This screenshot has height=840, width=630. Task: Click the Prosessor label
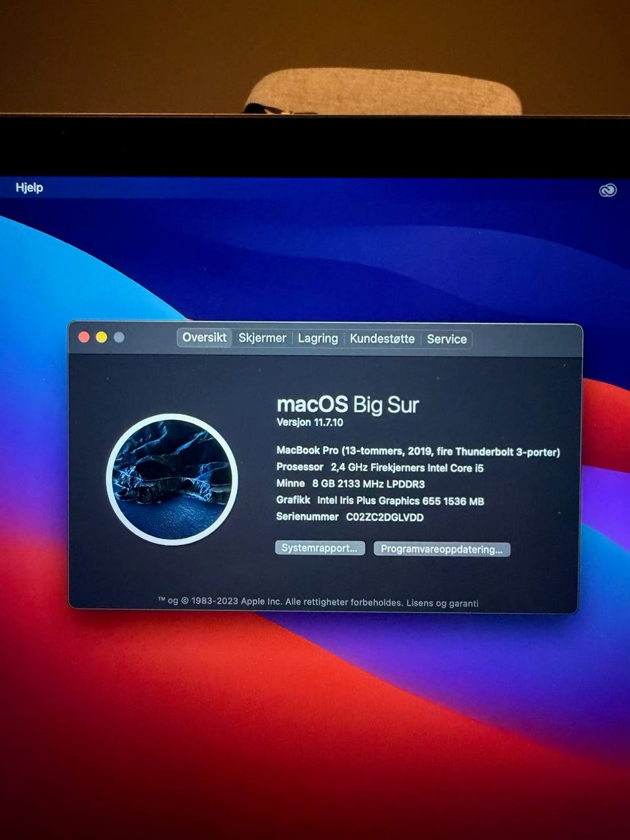click(x=300, y=467)
